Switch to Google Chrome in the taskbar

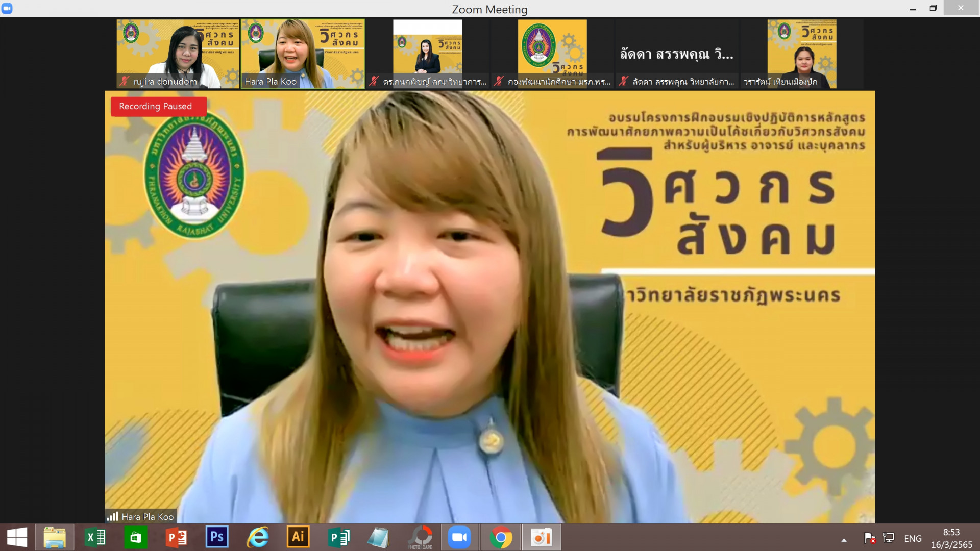coord(501,537)
